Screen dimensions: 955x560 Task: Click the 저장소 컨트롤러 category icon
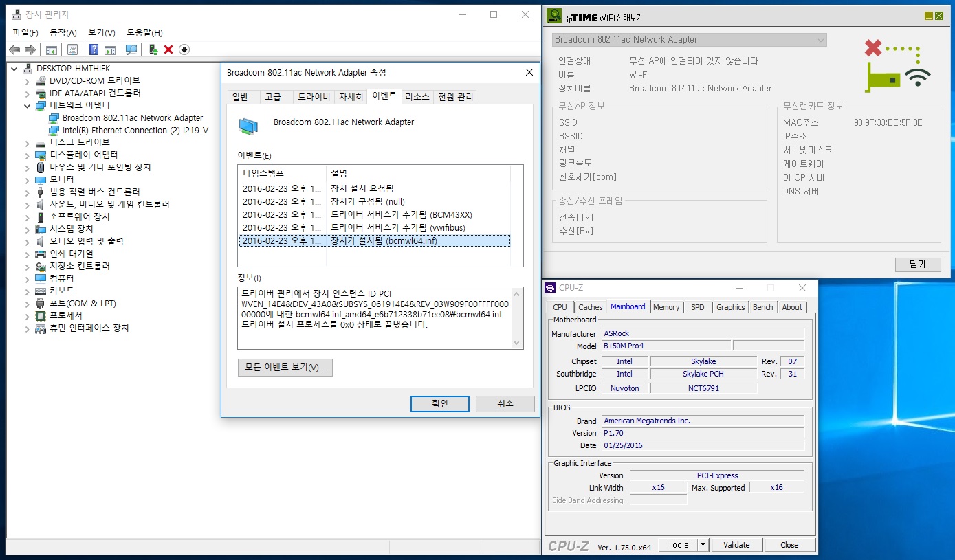click(41, 266)
